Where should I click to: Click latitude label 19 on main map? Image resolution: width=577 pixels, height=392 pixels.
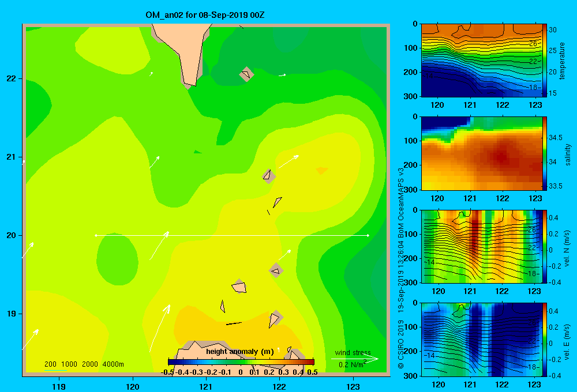(11, 314)
